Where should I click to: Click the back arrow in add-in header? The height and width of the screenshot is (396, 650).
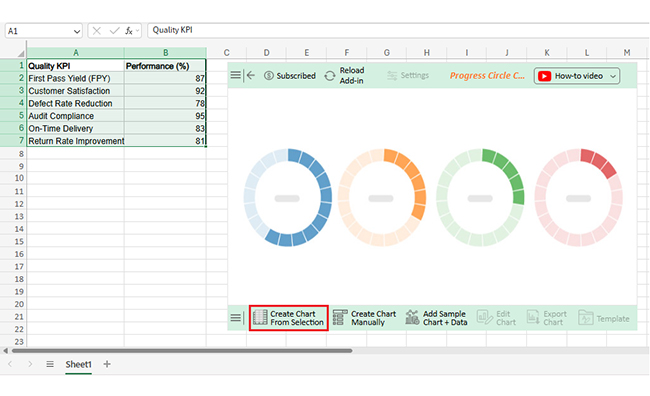[x=250, y=75]
